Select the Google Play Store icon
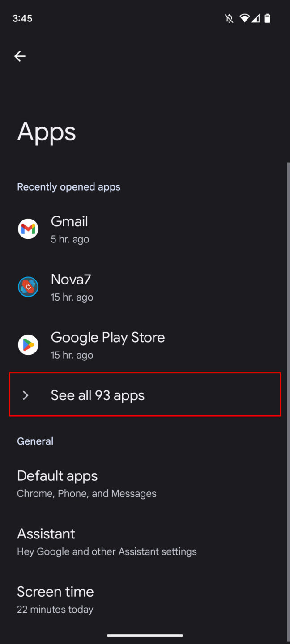This screenshot has height=644, width=290. point(28,345)
